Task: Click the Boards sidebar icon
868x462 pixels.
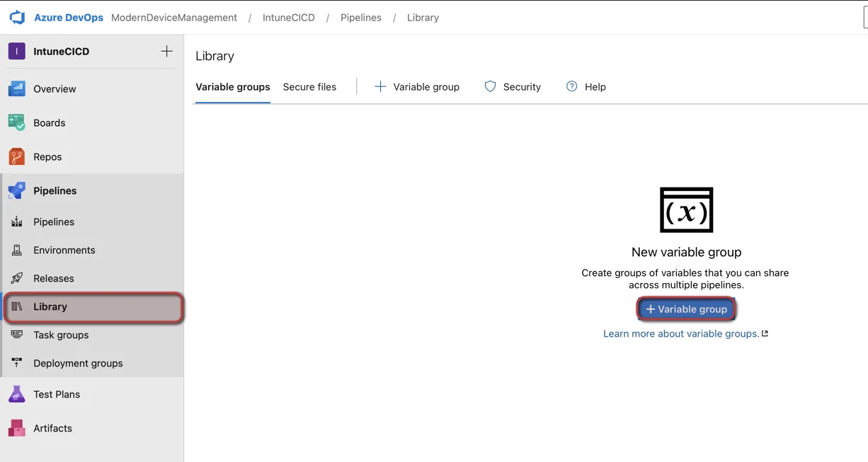Action: [17, 122]
